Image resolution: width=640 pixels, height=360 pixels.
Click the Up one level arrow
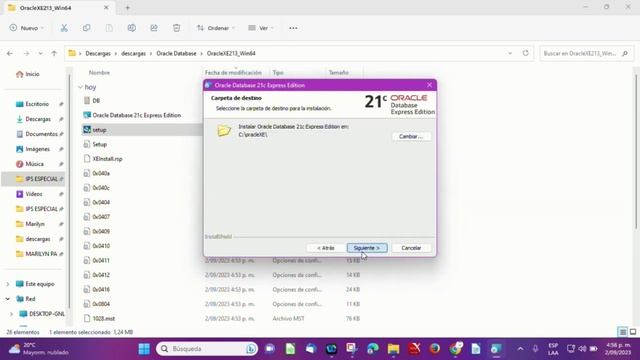[x=54, y=53]
